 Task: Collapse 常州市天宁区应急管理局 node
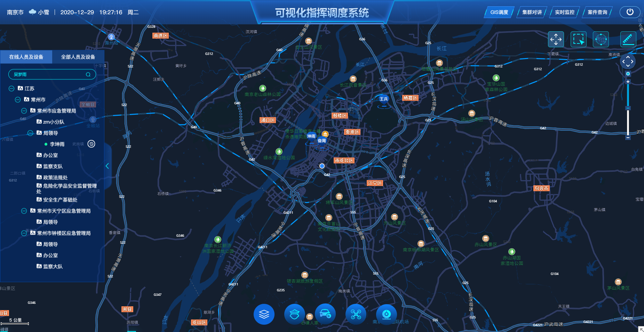(24, 211)
